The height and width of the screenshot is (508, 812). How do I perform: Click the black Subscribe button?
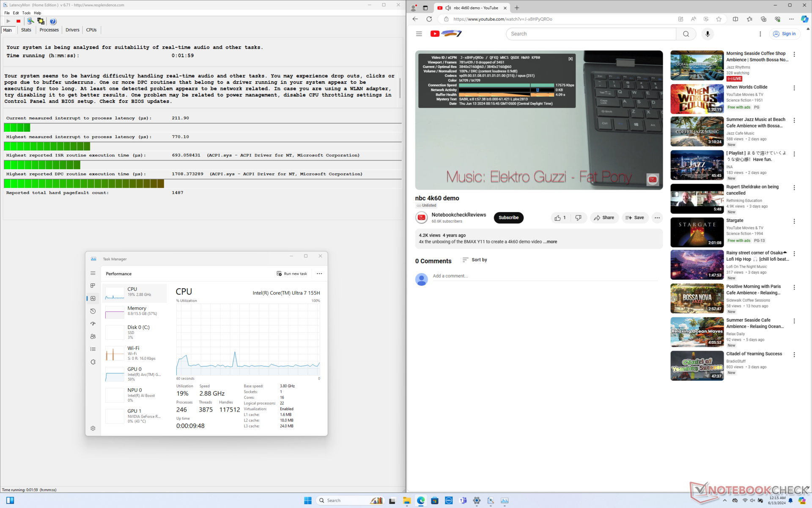[508, 218]
